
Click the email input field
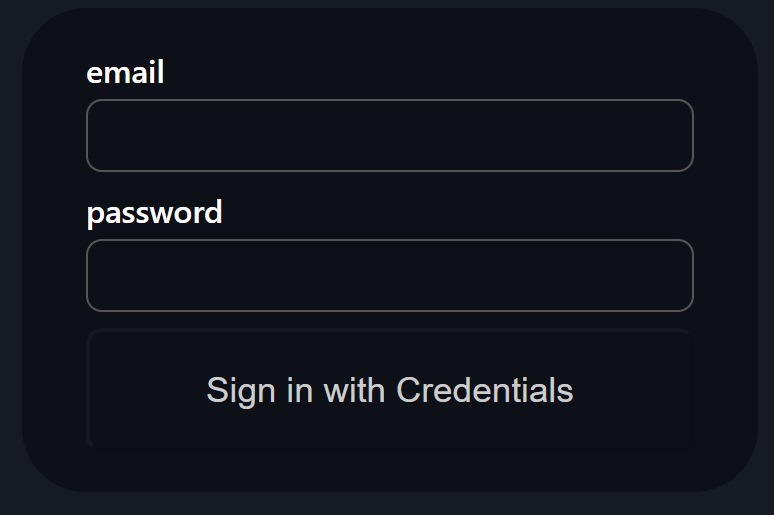390,135
